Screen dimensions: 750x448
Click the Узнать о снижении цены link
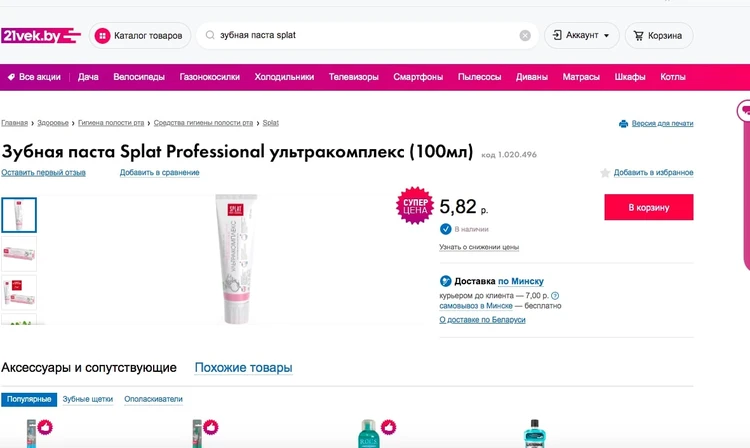point(479,247)
